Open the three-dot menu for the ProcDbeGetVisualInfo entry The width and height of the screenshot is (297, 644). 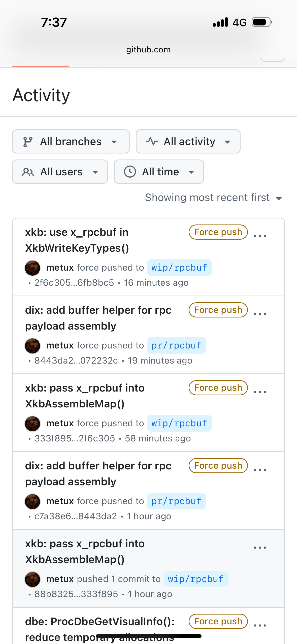260,626
